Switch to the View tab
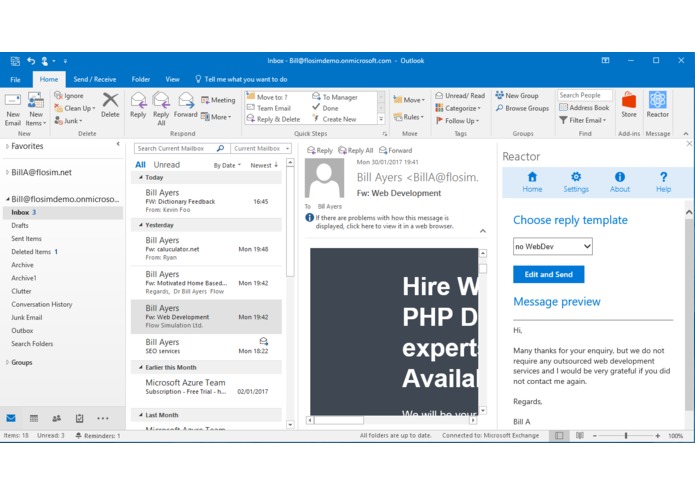This screenshot has width=695, height=494. (172, 79)
